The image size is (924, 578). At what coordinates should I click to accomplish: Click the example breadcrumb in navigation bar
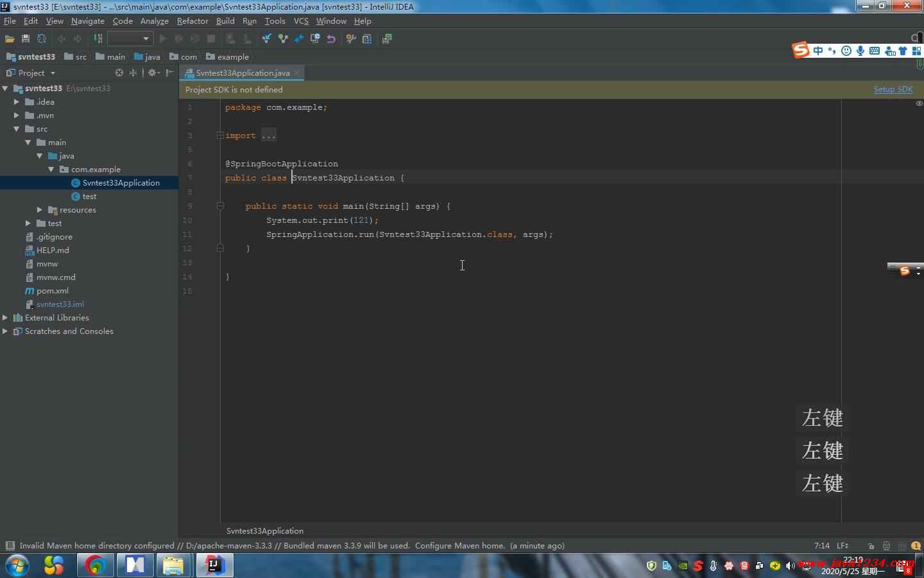click(x=227, y=57)
